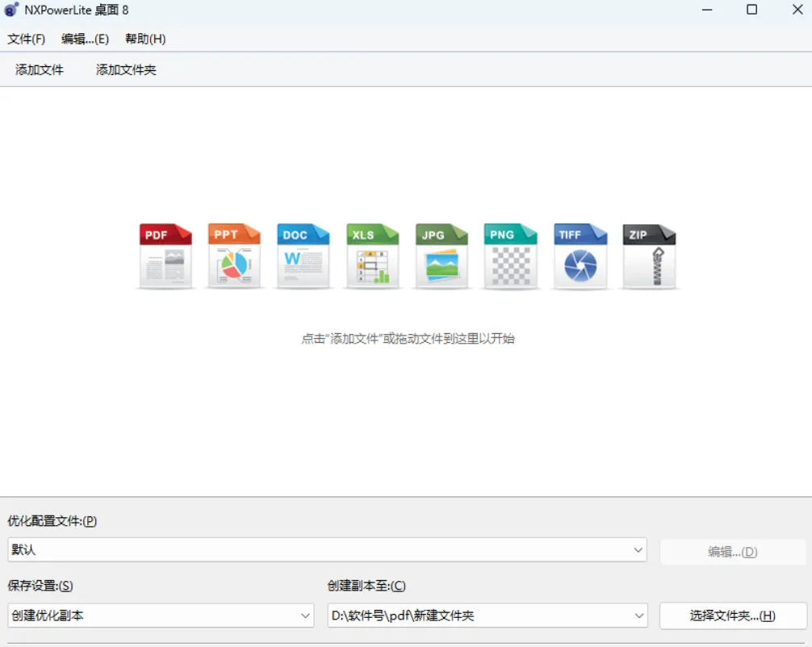
Task: Click the ZIP file type icon
Action: pos(649,256)
